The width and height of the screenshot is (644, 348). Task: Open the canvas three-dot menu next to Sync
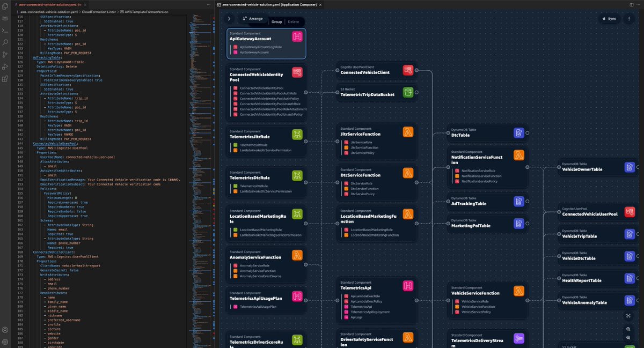click(x=629, y=18)
